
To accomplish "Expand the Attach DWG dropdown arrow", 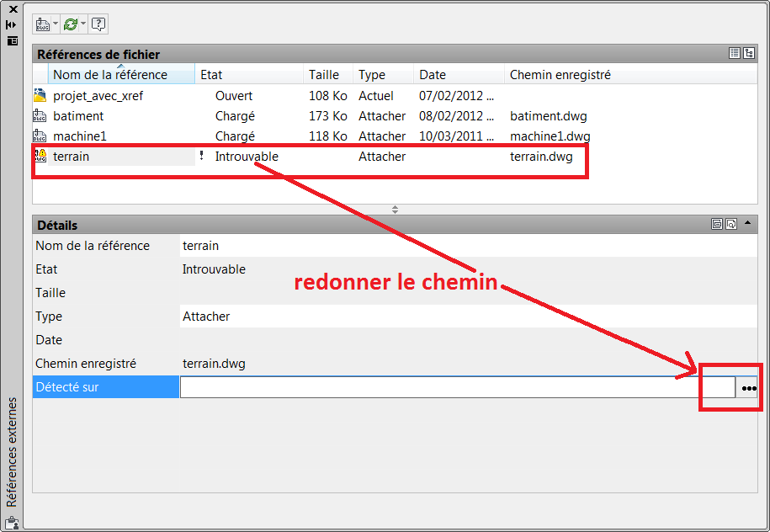I will click(56, 24).
